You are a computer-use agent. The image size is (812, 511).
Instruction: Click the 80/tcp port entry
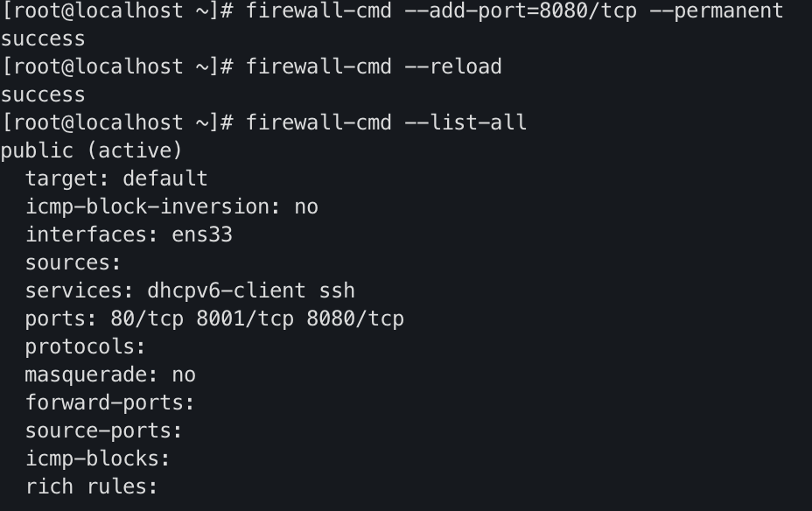pos(147,318)
